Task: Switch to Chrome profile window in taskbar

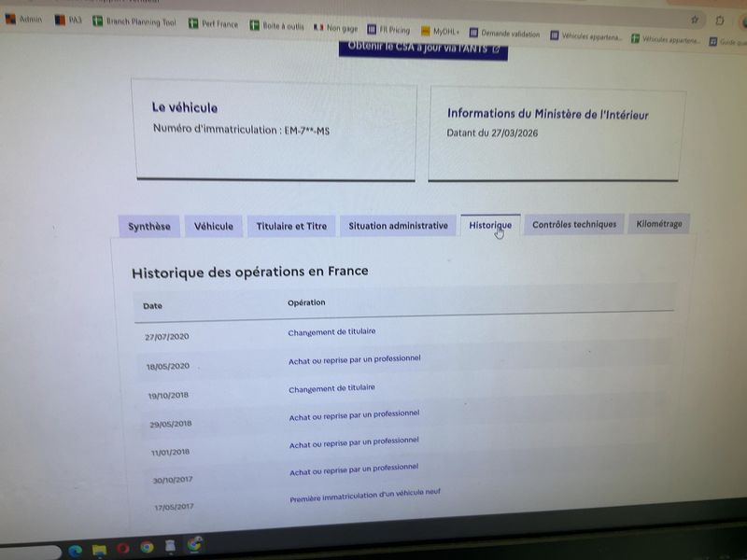Action: pyautogui.click(x=194, y=544)
